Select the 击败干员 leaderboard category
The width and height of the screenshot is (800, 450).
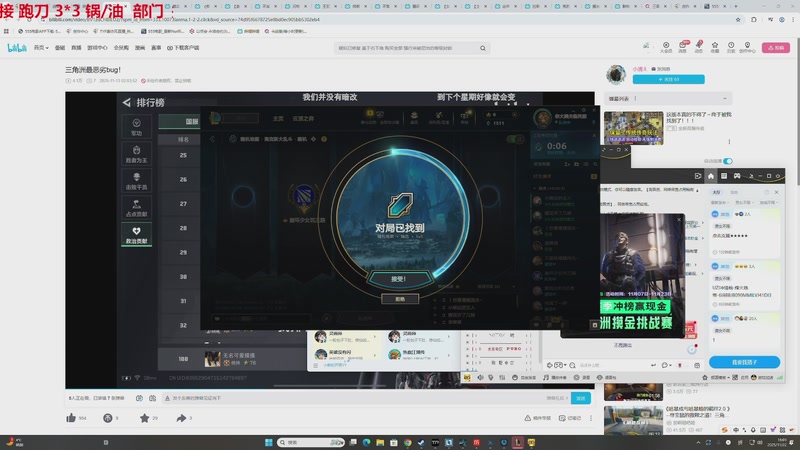tap(136, 181)
